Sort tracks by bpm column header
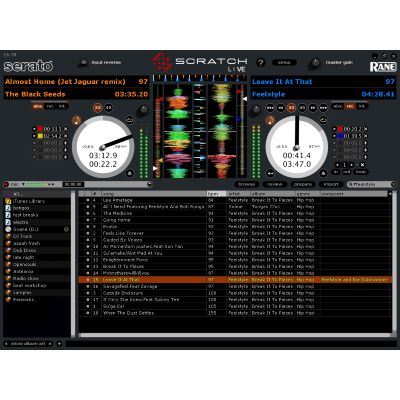Image resolution: width=400 pixels, height=400 pixels. [x=216, y=194]
